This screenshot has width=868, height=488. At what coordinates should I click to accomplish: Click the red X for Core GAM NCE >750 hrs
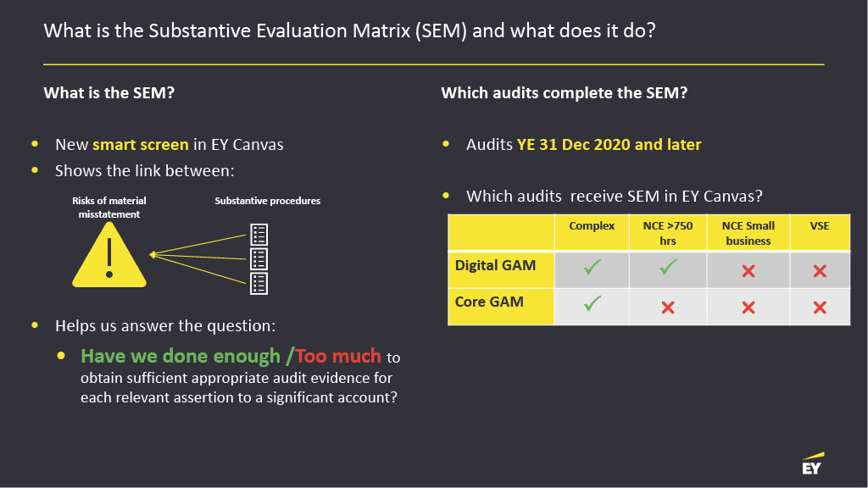pyautogui.click(x=668, y=308)
